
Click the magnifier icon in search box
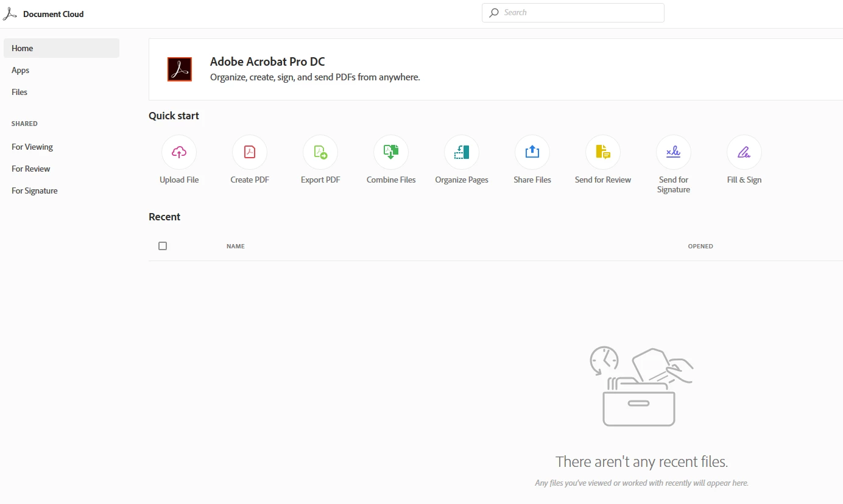494,13
